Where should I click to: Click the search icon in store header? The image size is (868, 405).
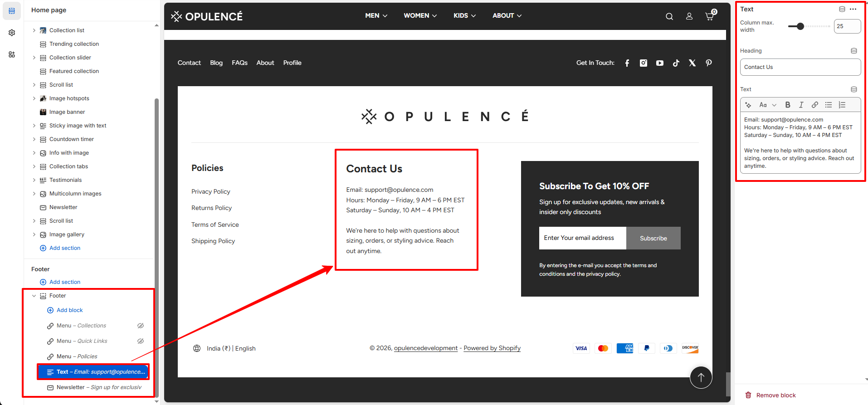coord(669,16)
